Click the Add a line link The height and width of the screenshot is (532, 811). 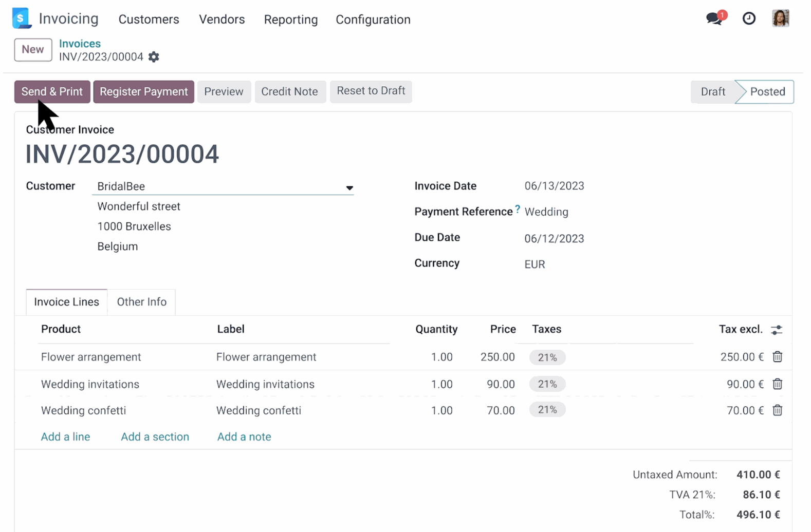coord(65,436)
